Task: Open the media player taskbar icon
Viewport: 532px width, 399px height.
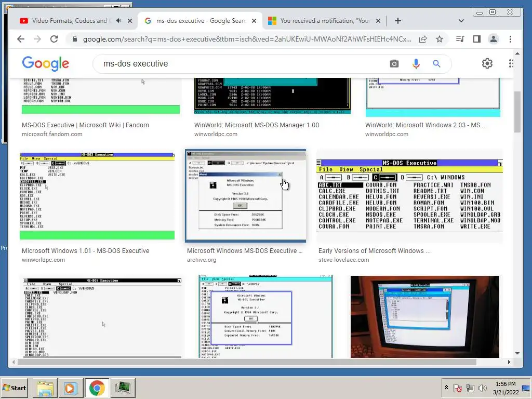Action: tap(71, 388)
